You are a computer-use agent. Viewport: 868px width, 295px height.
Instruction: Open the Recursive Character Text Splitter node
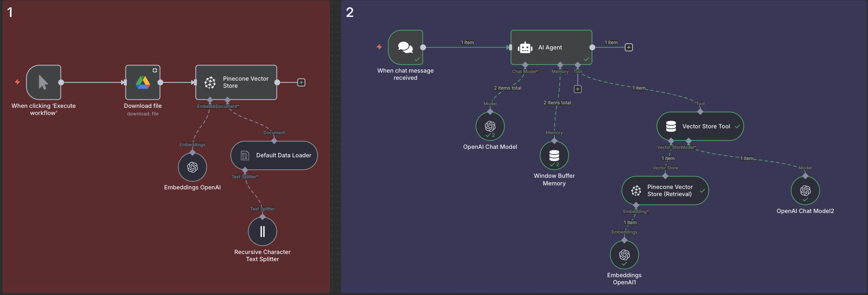point(262,231)
